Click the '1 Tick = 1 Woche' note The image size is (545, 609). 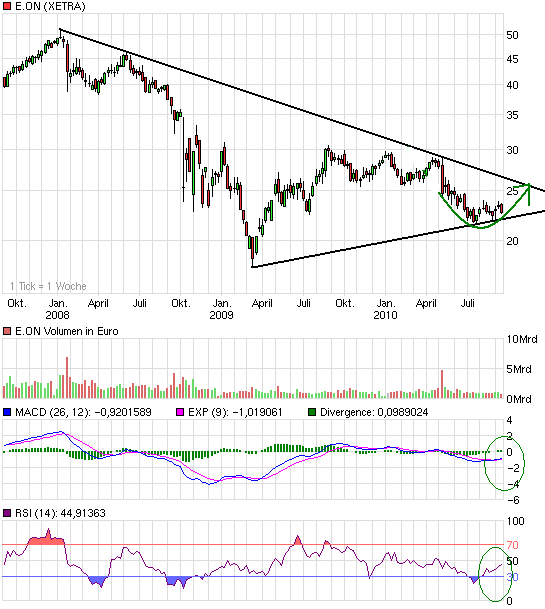(x=48, y=286)
